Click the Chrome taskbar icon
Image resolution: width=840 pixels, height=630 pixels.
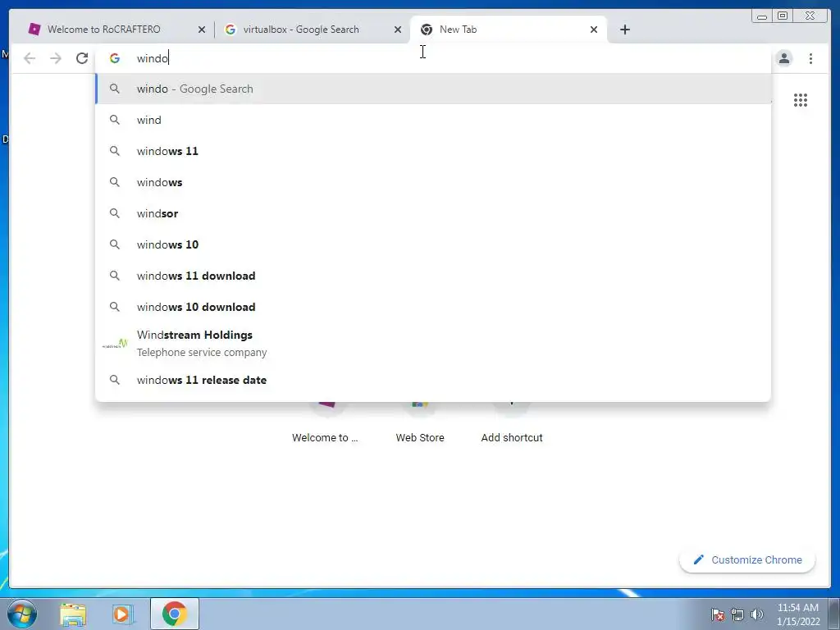175,614
